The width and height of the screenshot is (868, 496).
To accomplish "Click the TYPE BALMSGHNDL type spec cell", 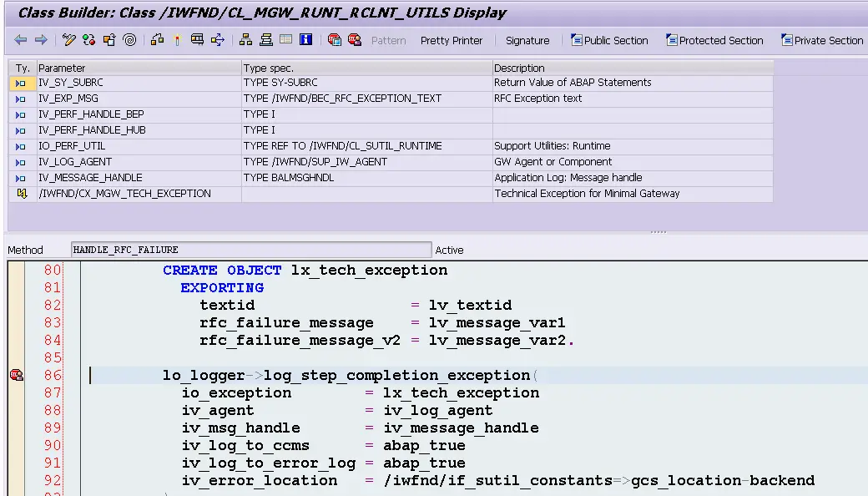I will coord(367,178).
